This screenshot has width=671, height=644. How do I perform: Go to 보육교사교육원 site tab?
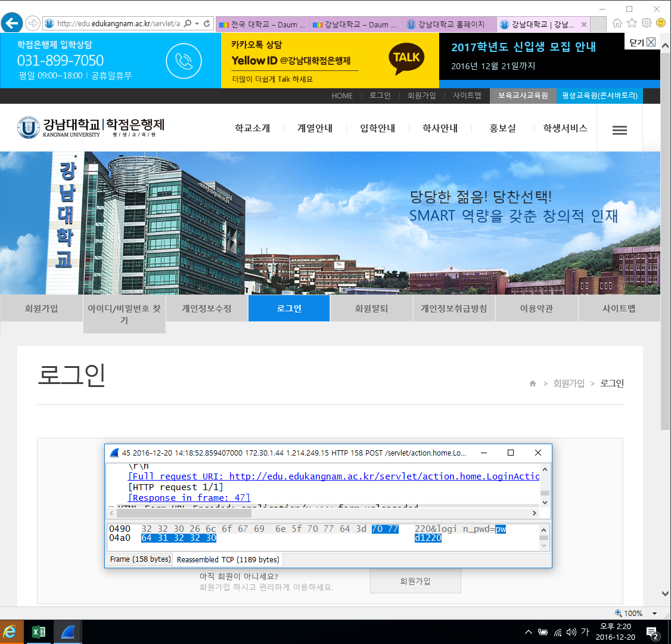click(523, 95)
